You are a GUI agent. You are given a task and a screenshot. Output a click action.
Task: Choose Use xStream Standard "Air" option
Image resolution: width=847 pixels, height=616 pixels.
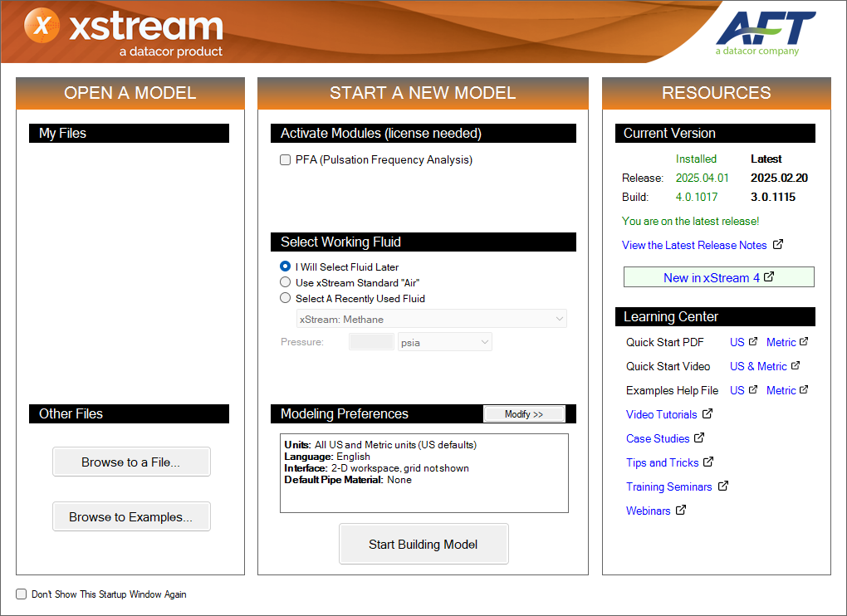click(x=285, y=281)
